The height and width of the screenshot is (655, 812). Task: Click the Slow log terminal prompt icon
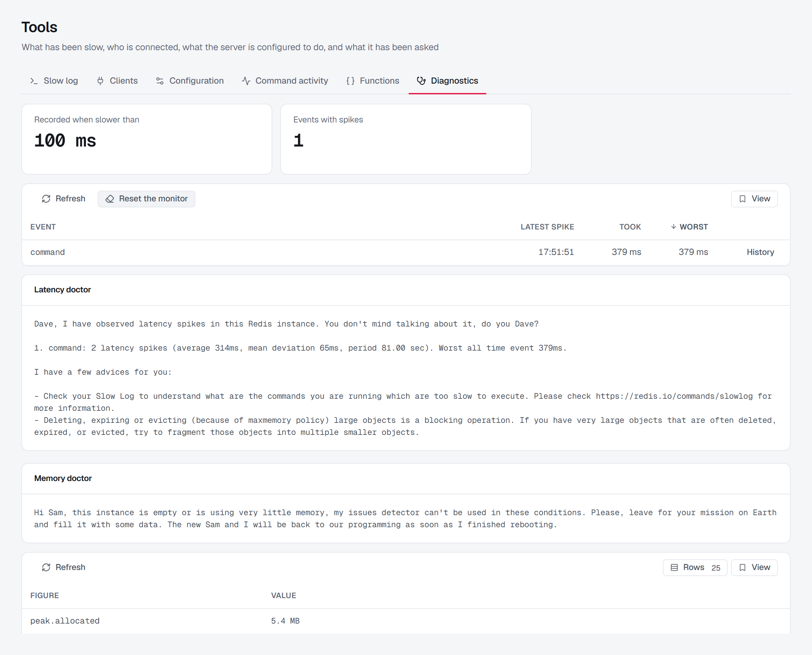[34, 81]
